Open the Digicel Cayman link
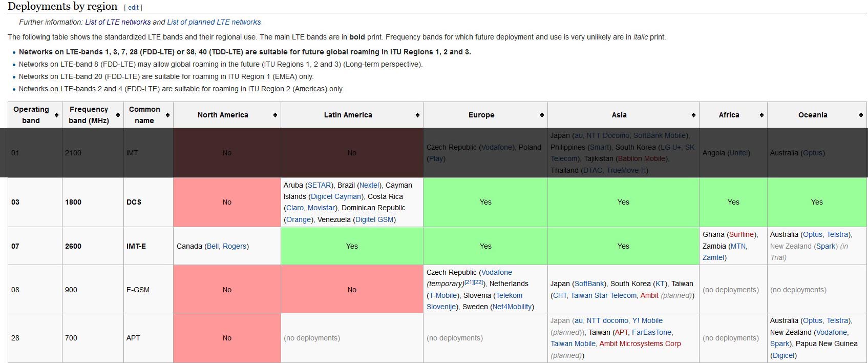868x363 pixels. [336, 196]
